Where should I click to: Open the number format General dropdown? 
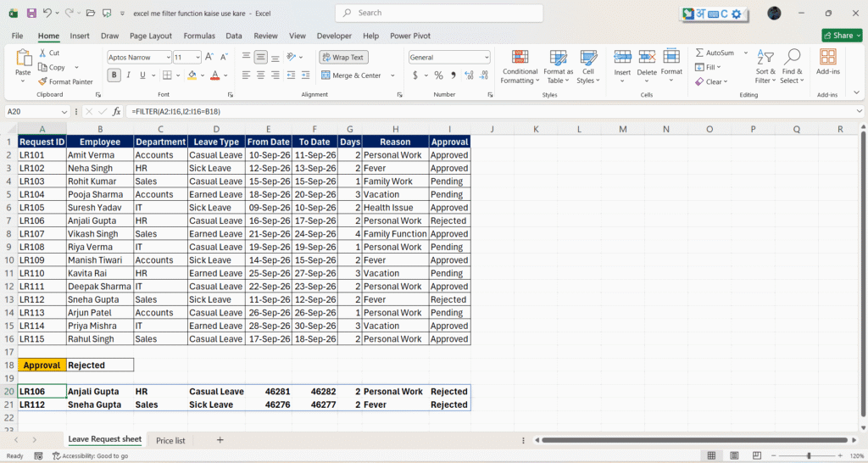[x=487, y=57]
